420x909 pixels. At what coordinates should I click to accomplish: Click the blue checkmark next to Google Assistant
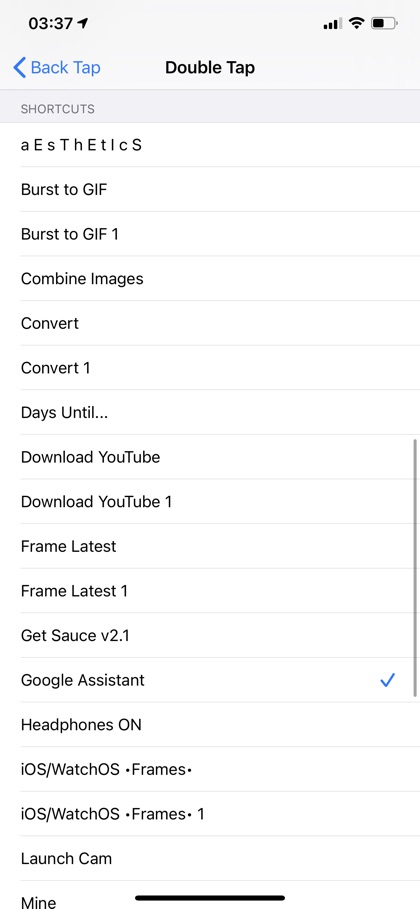click(x=388, y=680)
